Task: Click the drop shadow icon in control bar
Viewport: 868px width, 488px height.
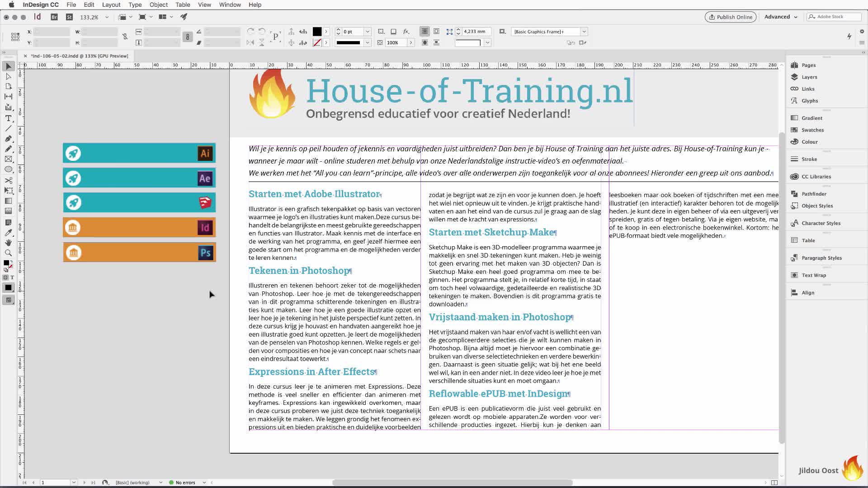Action: pyautogui.click(x=393, y=32)
